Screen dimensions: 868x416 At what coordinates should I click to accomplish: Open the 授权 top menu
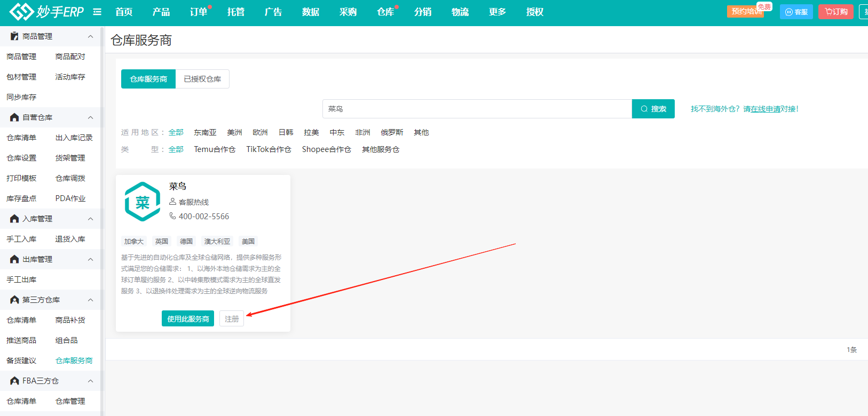coord(535,12)
